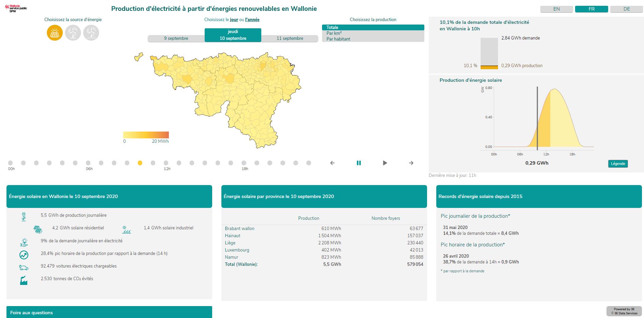Go to previous hour with left arrow
The width and height of the screenshot is (644, 318).
tap(332, 163)
